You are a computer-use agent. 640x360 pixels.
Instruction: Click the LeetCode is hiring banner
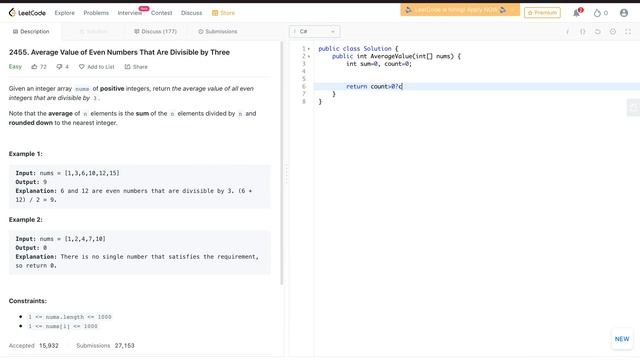(460, 10)
